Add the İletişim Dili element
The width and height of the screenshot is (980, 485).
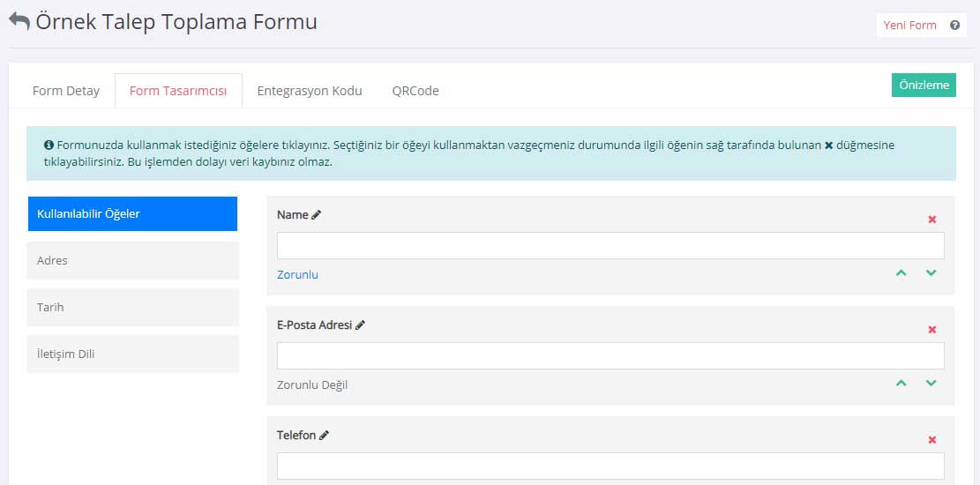coord(132,354)
